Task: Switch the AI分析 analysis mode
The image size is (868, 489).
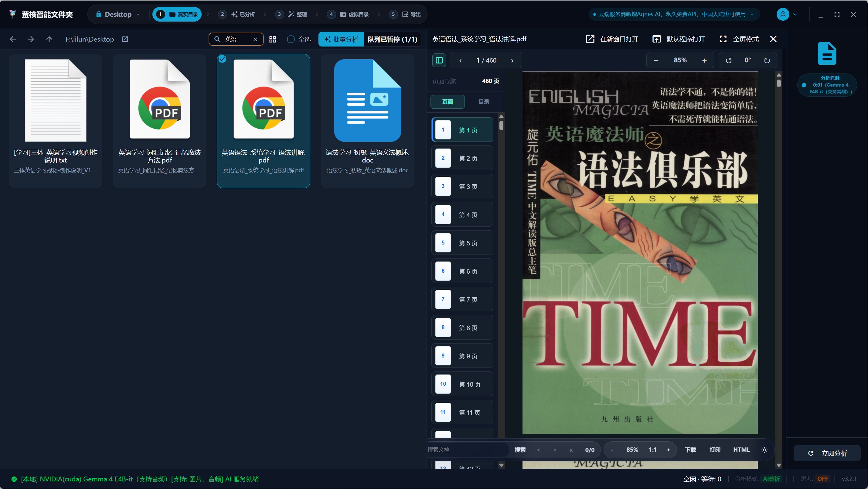Action: [x=771, y=479]
